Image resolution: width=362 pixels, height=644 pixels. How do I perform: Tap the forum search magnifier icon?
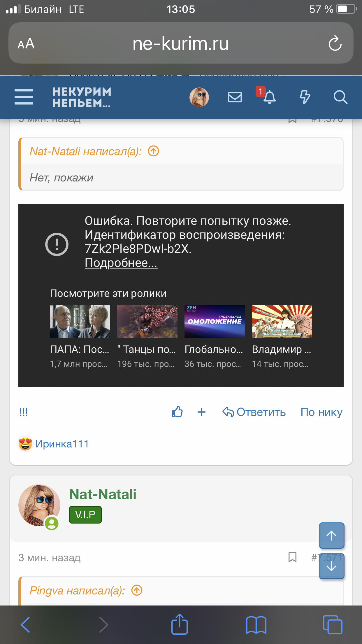click(x=340, y=97)
